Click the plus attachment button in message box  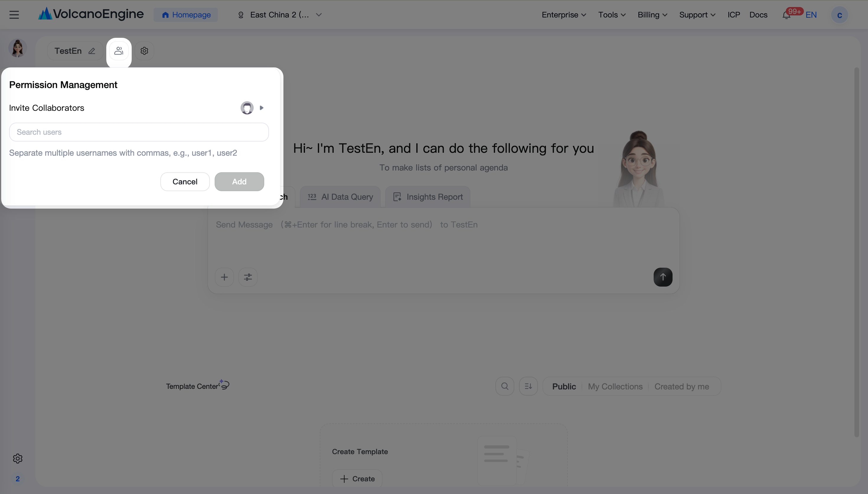point(224,277)
